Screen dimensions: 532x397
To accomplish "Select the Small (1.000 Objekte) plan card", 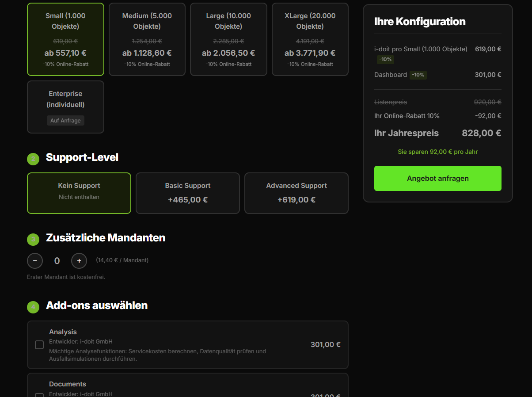I will coord(65,39).
